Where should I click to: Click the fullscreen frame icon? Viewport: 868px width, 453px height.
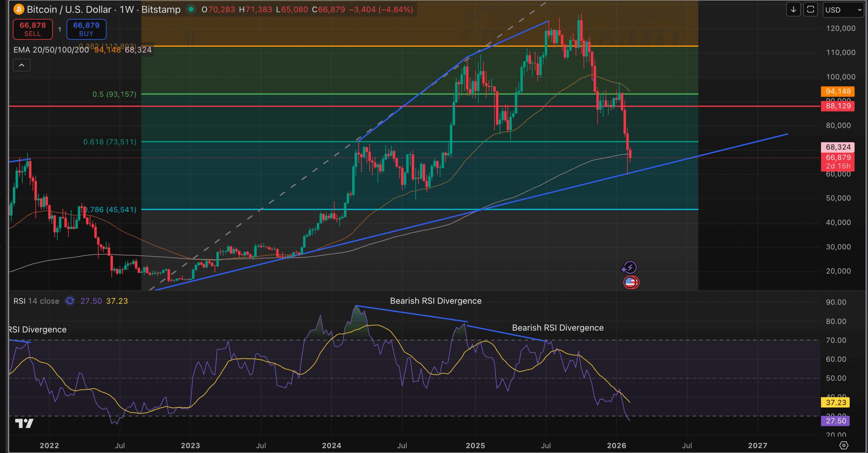pos(810,9)
